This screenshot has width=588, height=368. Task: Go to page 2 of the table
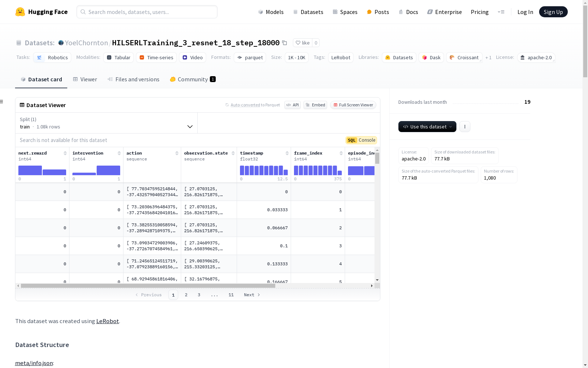[186, 295]
